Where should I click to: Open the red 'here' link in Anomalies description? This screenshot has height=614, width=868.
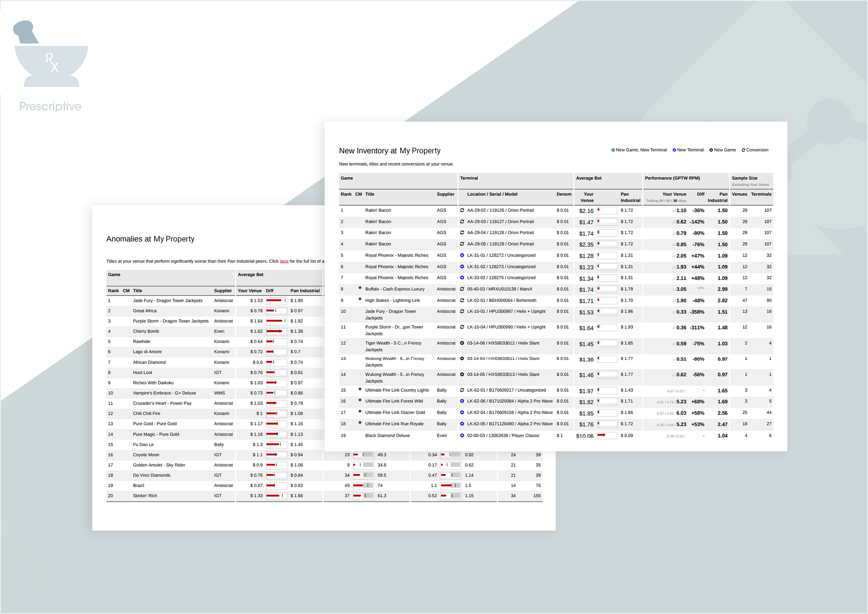(x=284, y=261)
